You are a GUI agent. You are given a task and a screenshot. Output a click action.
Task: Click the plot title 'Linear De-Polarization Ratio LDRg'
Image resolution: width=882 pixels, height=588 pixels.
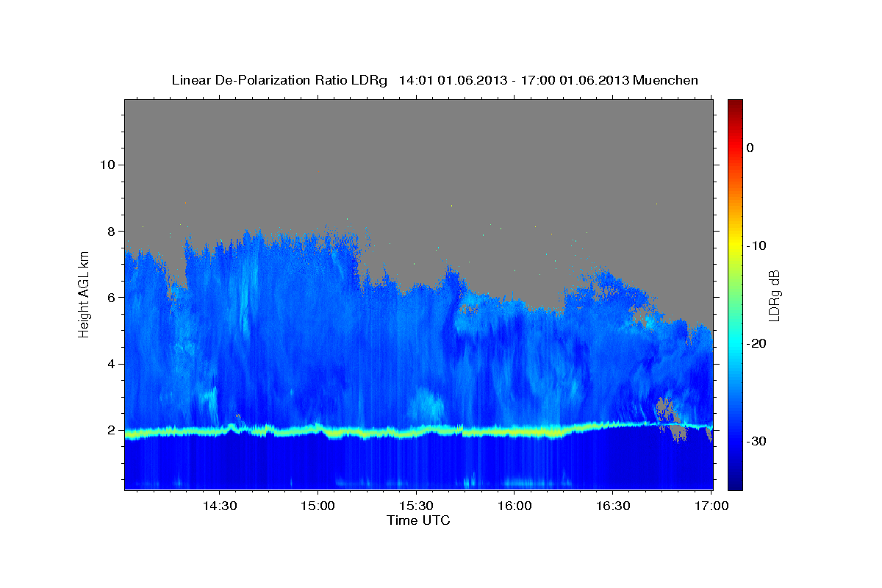pyautogui.click(x=279, y=80)
